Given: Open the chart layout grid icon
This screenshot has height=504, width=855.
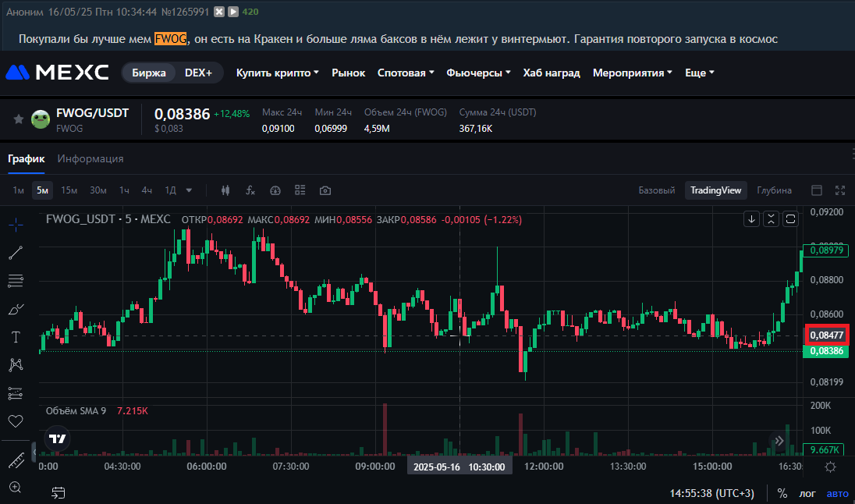Looking at the screenshot, I should click(x=300, y=190).
